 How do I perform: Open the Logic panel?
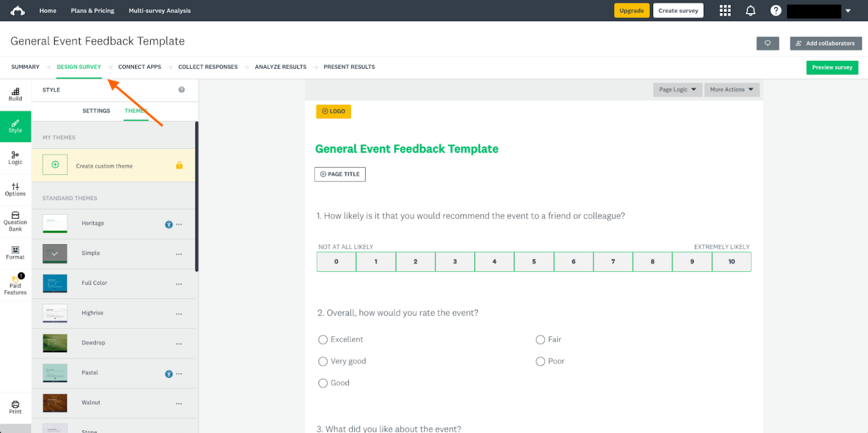(15, 158)
